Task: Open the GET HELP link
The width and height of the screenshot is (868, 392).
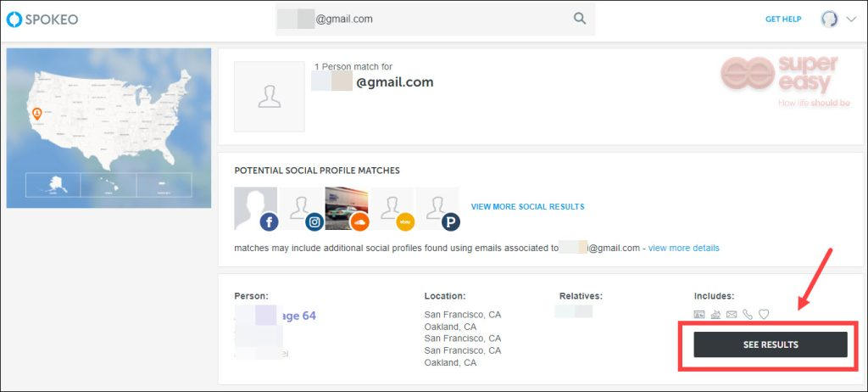Action: click(783, 20)
